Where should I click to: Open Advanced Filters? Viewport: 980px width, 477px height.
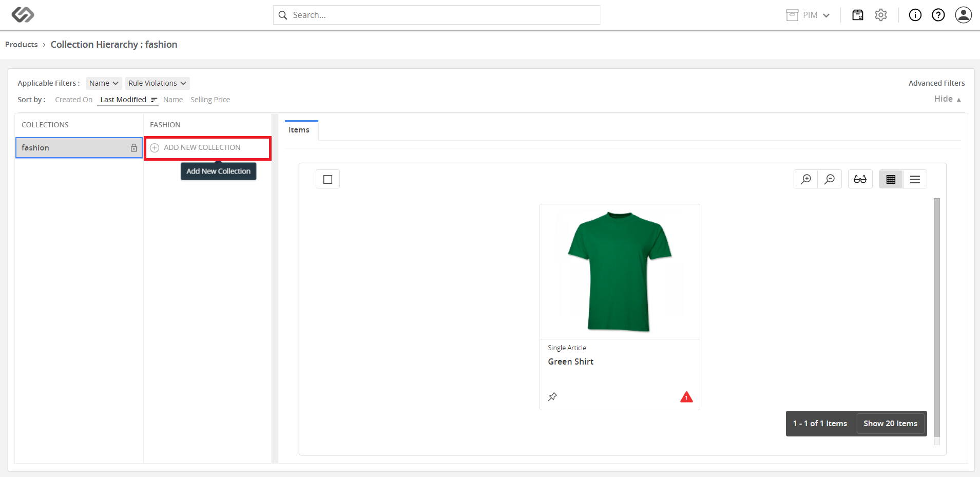[936, 83]
